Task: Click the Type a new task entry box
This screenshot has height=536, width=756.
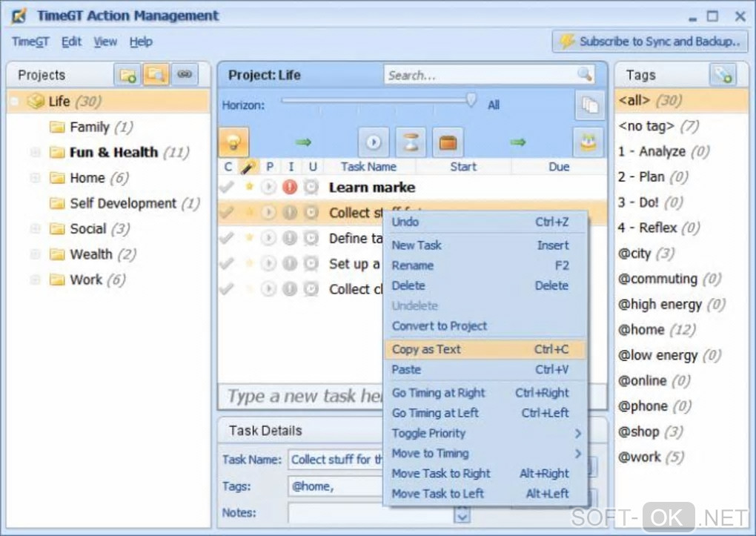Action: pyautogui.click(x=302, y=396)
